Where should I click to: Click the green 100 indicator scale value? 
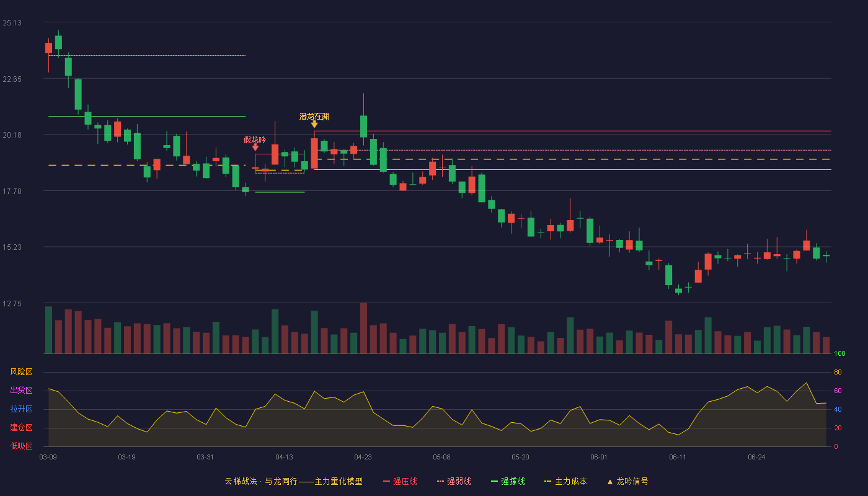(x=840, y=354)
